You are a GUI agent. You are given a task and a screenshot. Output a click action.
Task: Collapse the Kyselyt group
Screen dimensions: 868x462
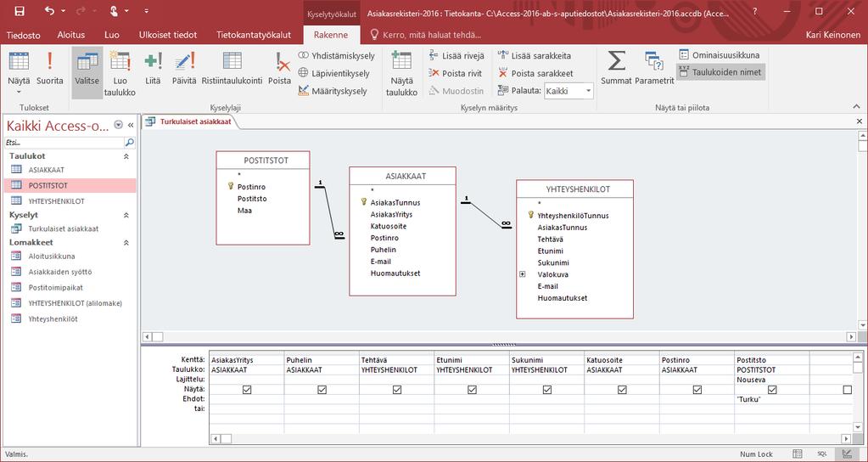click(x=126, y=215)
